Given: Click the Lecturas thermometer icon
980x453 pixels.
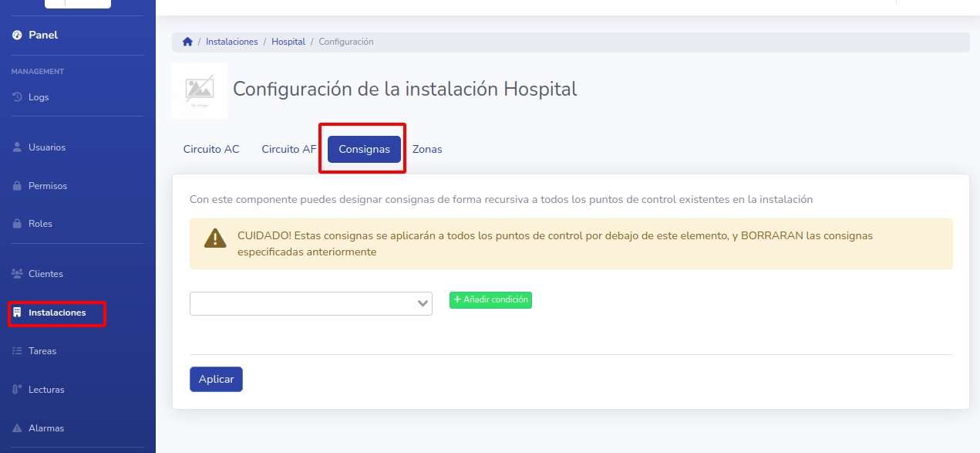Looking at the screenshot, I should (17, 389).
